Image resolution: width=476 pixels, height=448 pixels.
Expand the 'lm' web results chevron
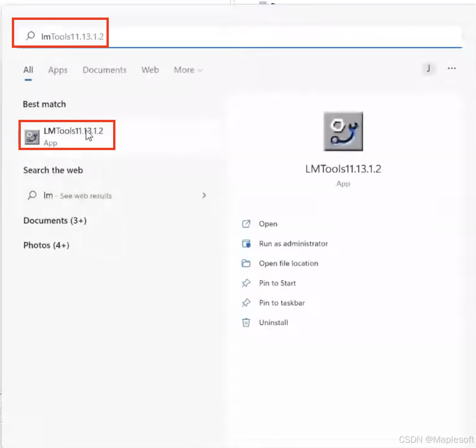(204, 195)
